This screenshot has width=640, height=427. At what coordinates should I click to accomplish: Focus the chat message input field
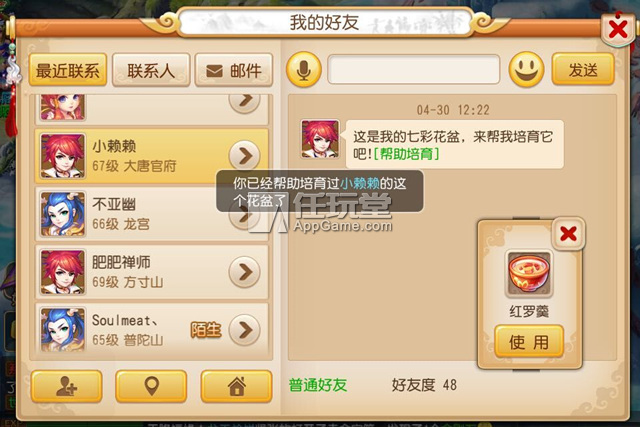(414, 69)
